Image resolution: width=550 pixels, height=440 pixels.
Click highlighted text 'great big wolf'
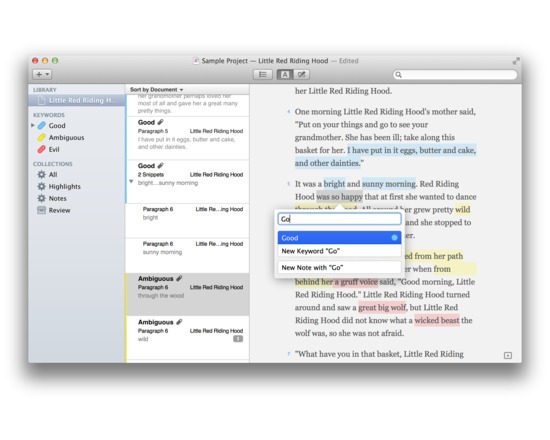tap(382, 308)
